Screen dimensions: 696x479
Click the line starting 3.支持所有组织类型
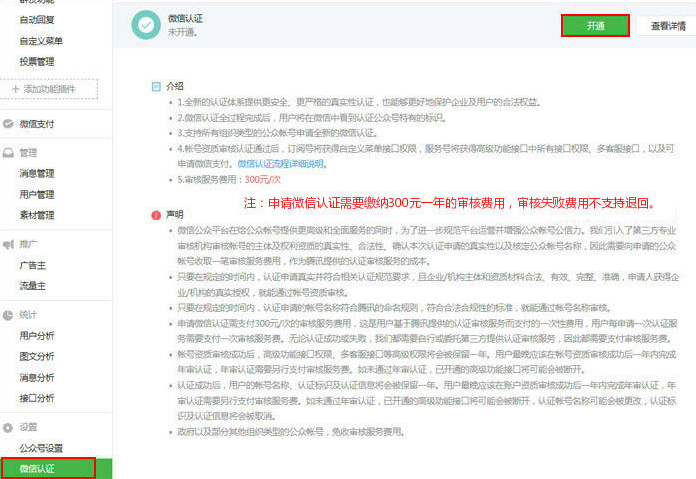[278, 133]
